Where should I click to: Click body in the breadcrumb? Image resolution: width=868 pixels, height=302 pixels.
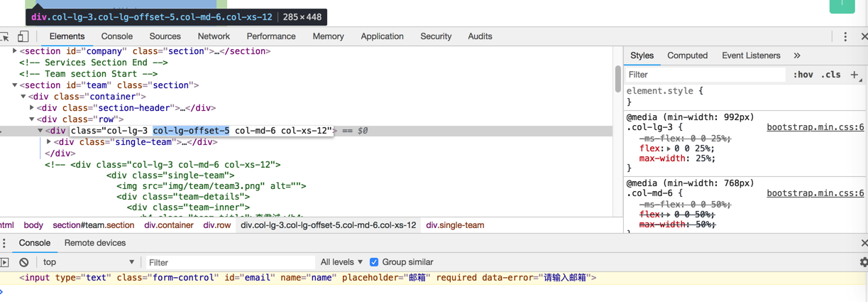(33, 225)
